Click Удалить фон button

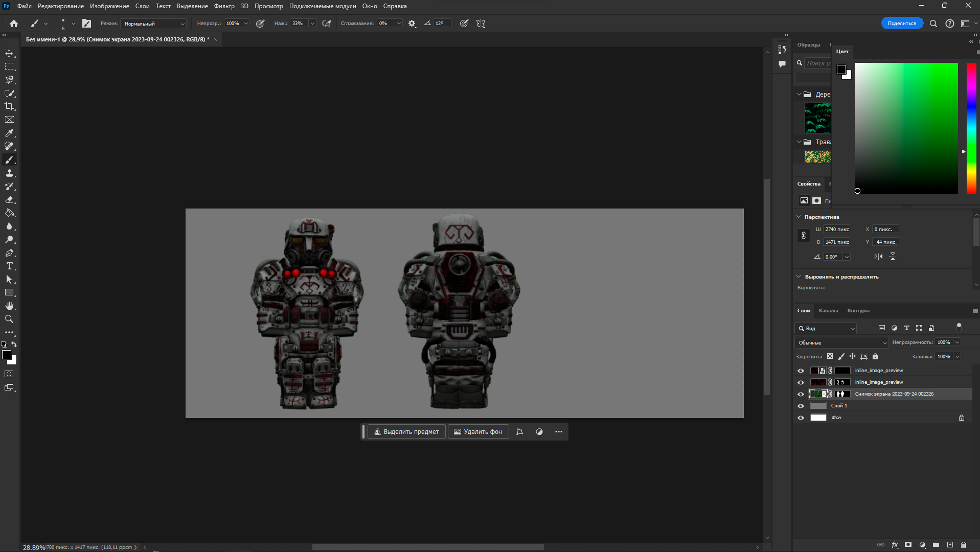click(x=478, y=432)
